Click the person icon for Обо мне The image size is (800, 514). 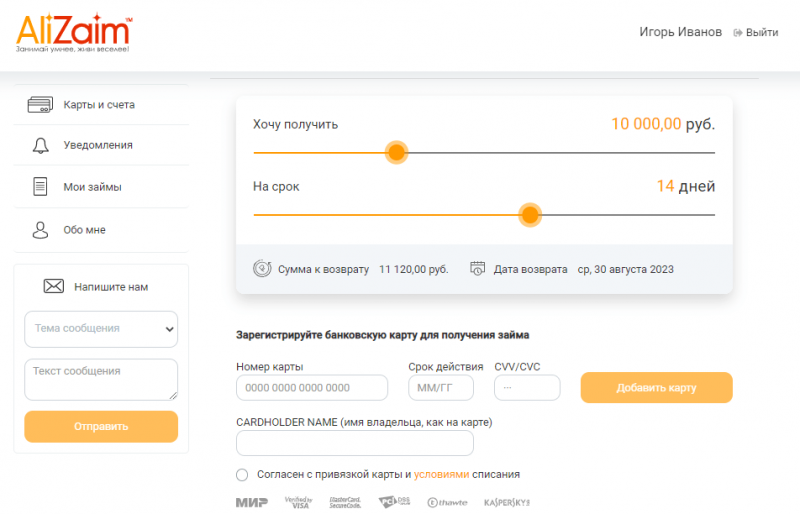(40, 230)
